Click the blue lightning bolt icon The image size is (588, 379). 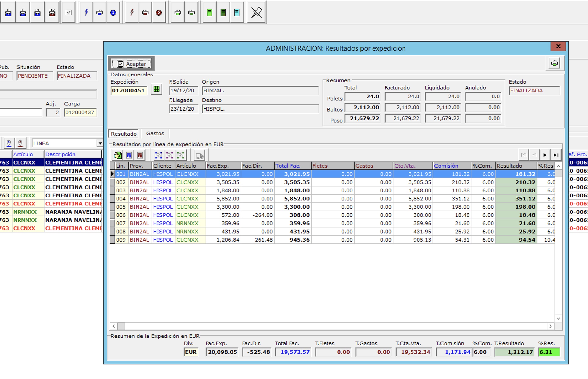[86, 12]
